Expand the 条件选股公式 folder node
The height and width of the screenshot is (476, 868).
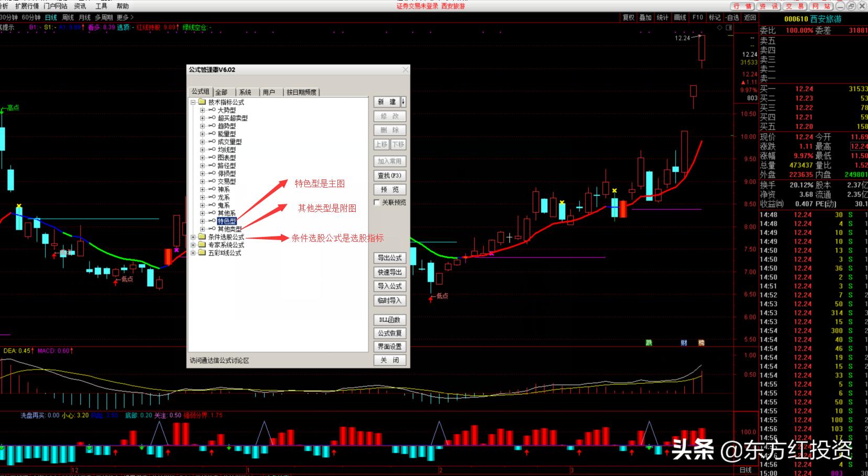(x=193, y=237)
